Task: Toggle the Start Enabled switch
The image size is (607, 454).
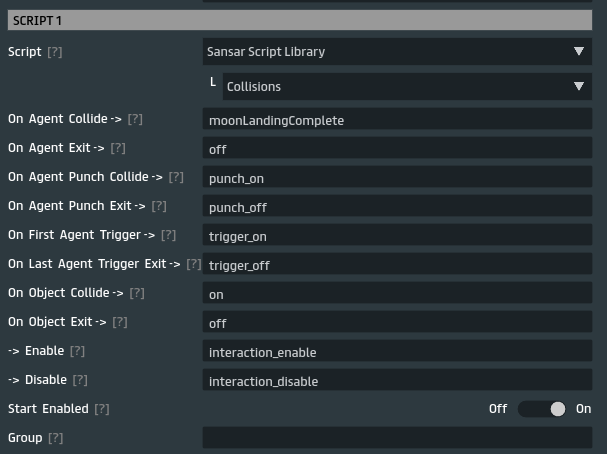Action: coord(543,409)
